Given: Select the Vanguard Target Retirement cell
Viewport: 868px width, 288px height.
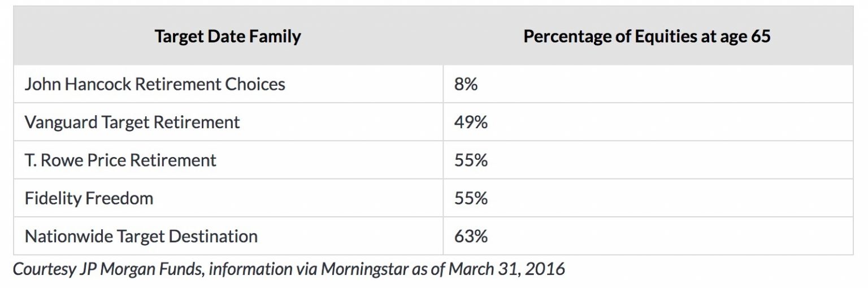Looking at the screenshot, I should [132, 122].
